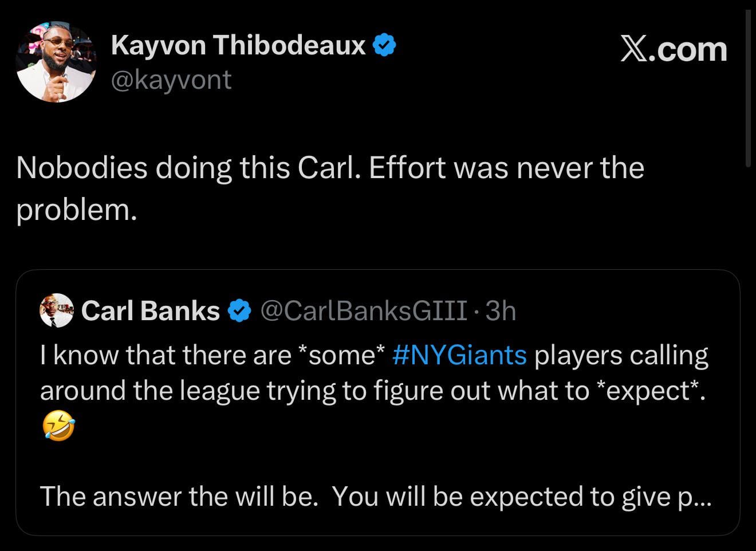The image size is (756, 551).
Task: Open the quoted Carl Banks tweet
Action: pos(378,401)
